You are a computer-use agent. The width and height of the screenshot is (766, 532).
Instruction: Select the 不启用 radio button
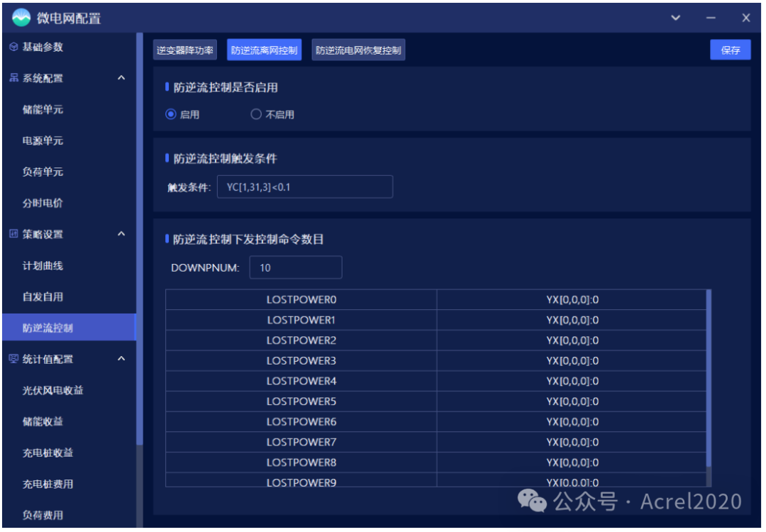[x=255, y=113]
